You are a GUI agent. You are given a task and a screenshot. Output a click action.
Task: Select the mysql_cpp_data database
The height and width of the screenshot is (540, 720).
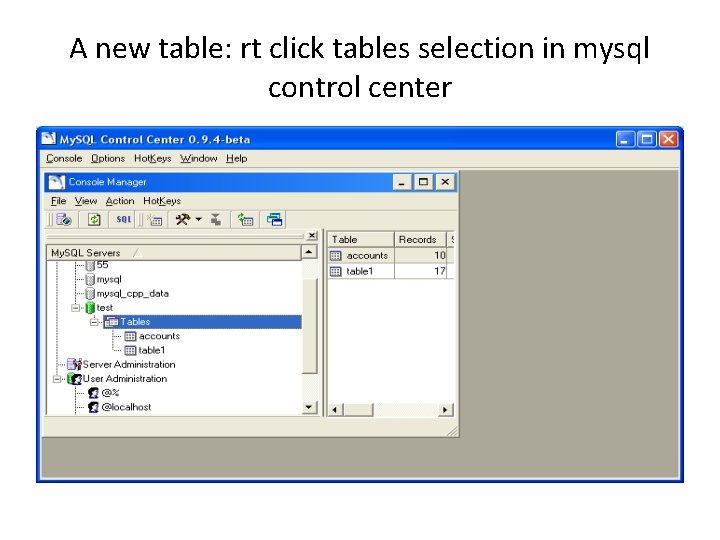(x=132, y=293)
